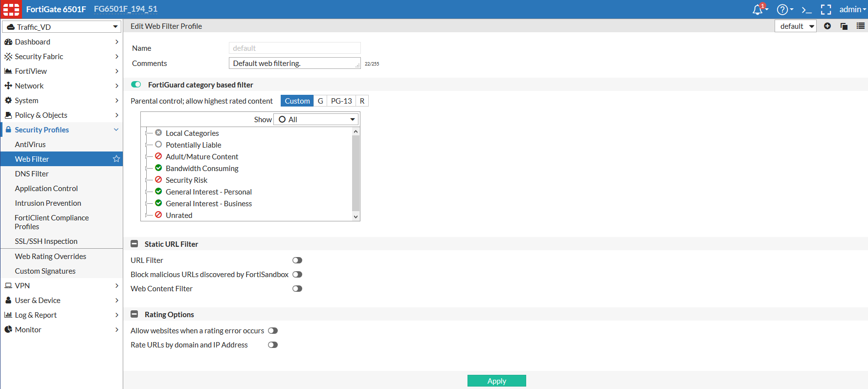868x389 pixels.
Task: Toggle Block malicious URLs by FortiSandbox
Action: [x=297, y=275]
